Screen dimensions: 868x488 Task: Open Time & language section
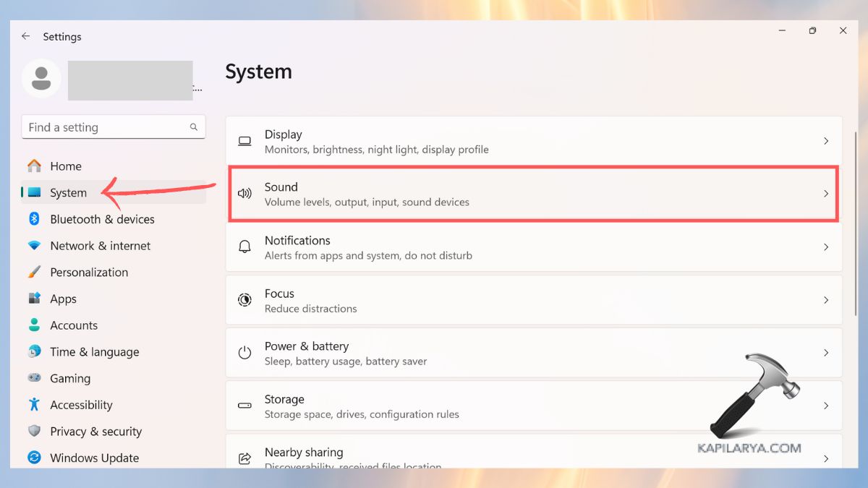95,352
